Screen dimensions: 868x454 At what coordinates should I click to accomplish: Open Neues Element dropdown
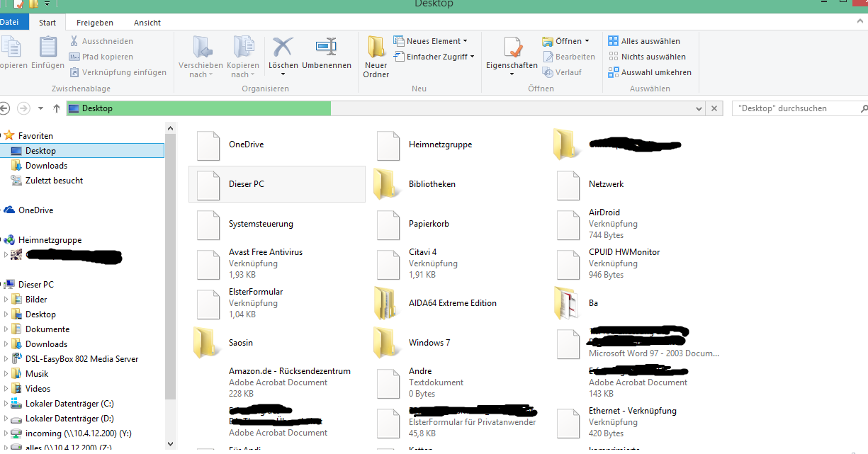[x=430, y=41]
